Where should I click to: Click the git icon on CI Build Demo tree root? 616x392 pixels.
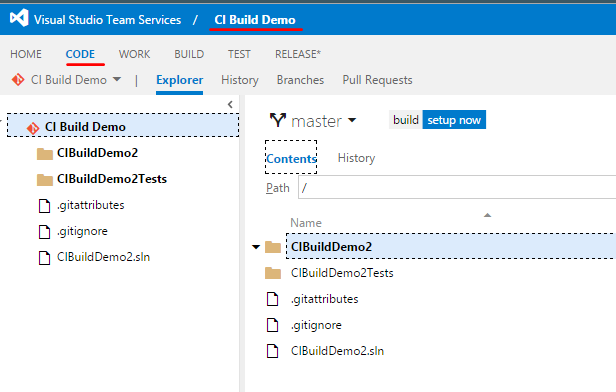coord(33,128)
